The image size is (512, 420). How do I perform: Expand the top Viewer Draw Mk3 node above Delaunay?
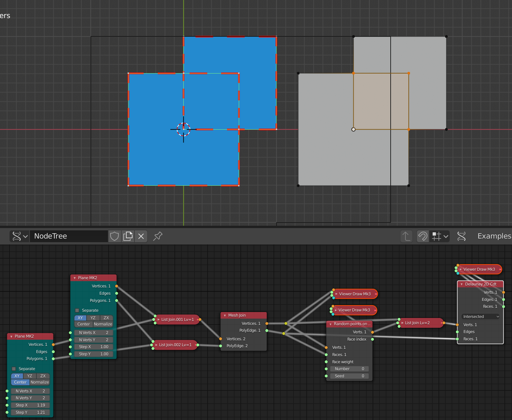(461, 269)
